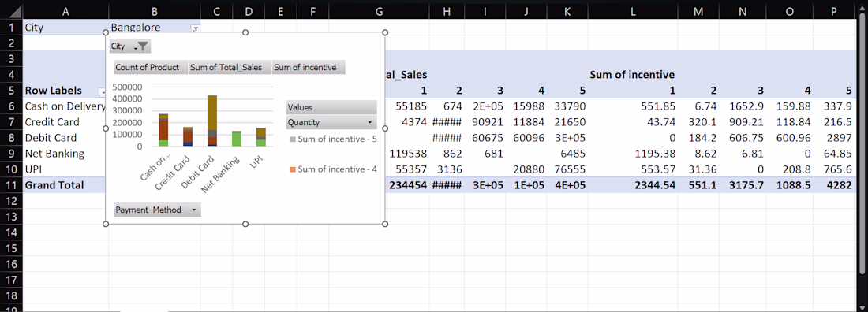Image resolution: width=868 pixels, height=312 pixels.
Task: Click the gray Sum of incentive - 5 legend swatch
Action: click(x=292, y=139)
